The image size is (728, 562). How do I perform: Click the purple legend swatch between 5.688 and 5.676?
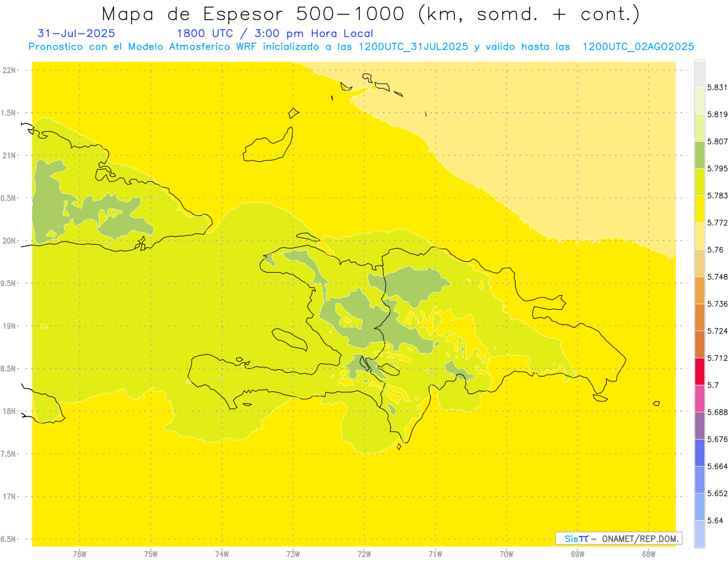[699, 425]
